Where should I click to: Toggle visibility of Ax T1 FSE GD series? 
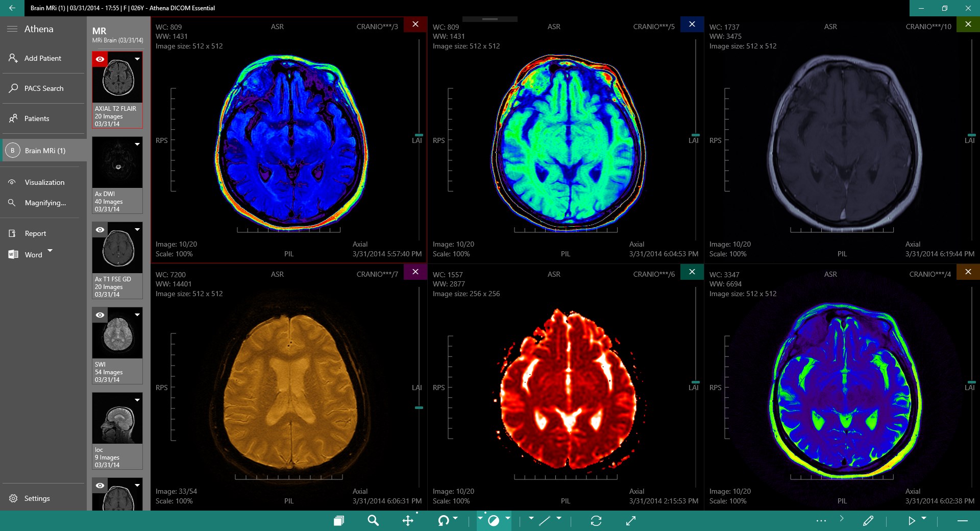[100, 230]
